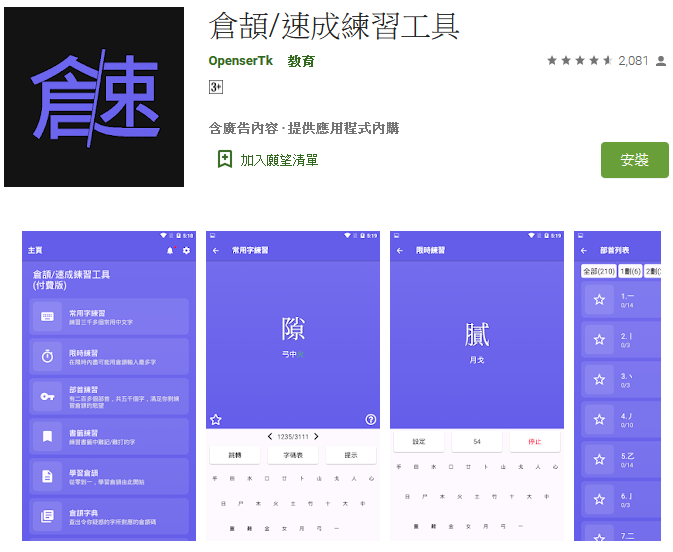Click the key icon for 部首練習
Viewport: 673px width, 552px height.
tap(47, 396)
